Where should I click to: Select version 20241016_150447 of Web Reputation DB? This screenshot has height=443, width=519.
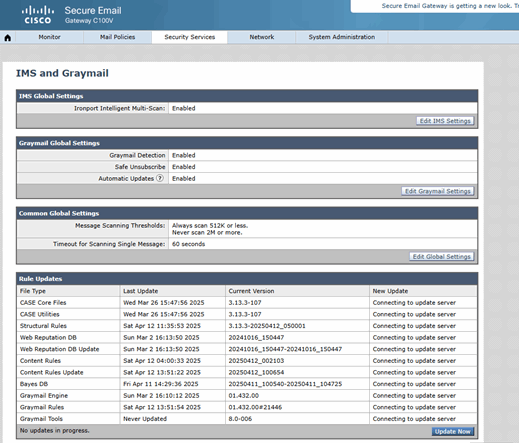(256, 338)
